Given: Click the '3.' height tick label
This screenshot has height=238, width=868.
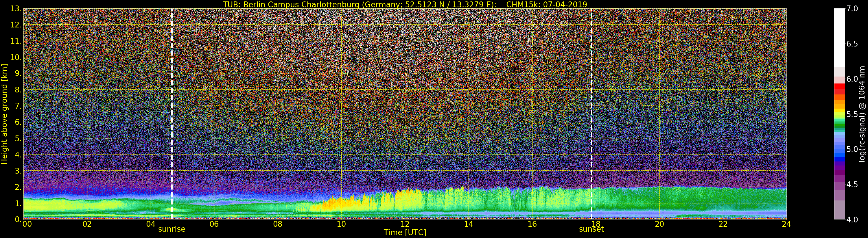Looking at the screenshot, I should click(18, 171).
